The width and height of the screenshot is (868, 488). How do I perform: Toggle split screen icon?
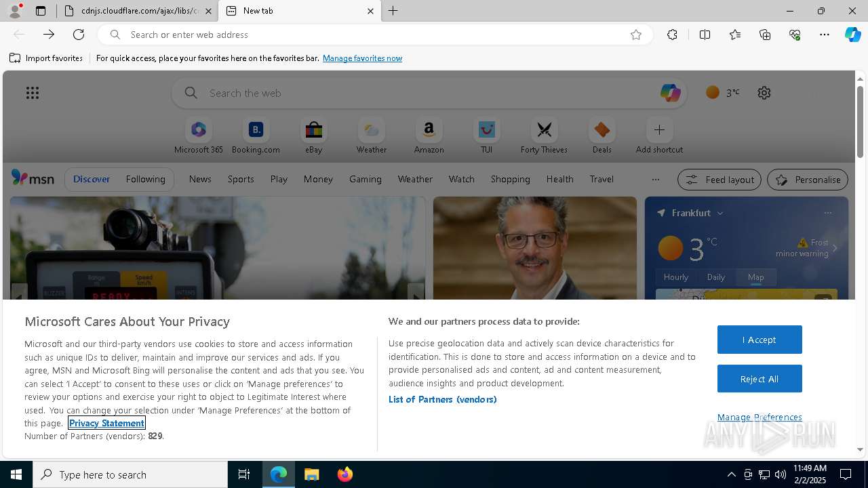pyautogui.click(x=705, y=35)
